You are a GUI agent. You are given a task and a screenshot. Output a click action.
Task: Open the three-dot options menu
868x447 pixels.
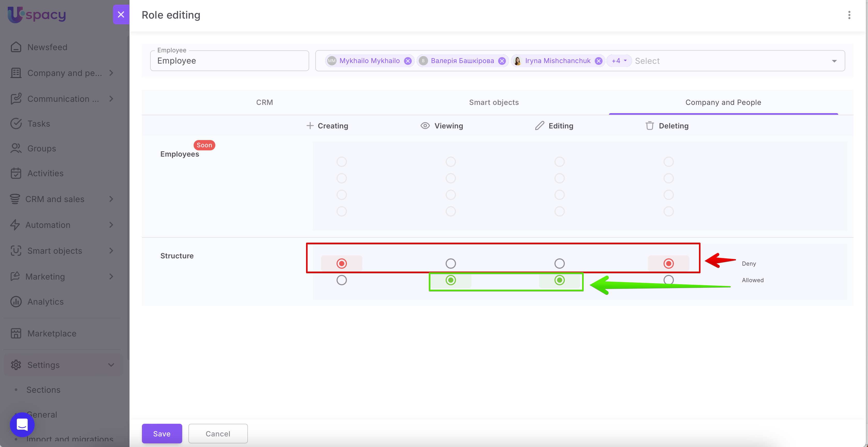point(849,15)
